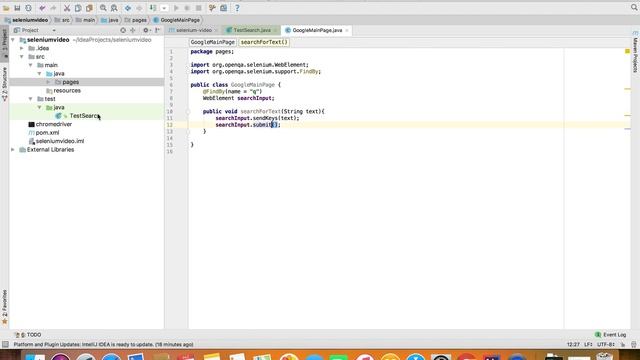Click the Open file toolbar icon
This screenshot has height=360, width=640.
point(6,8)
